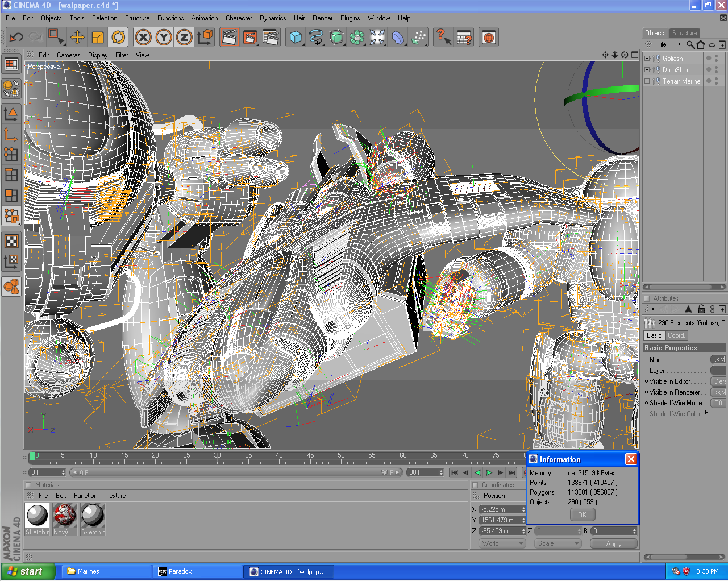Select the Live Selection tool
728x581 pixels.
coord(56,38)
